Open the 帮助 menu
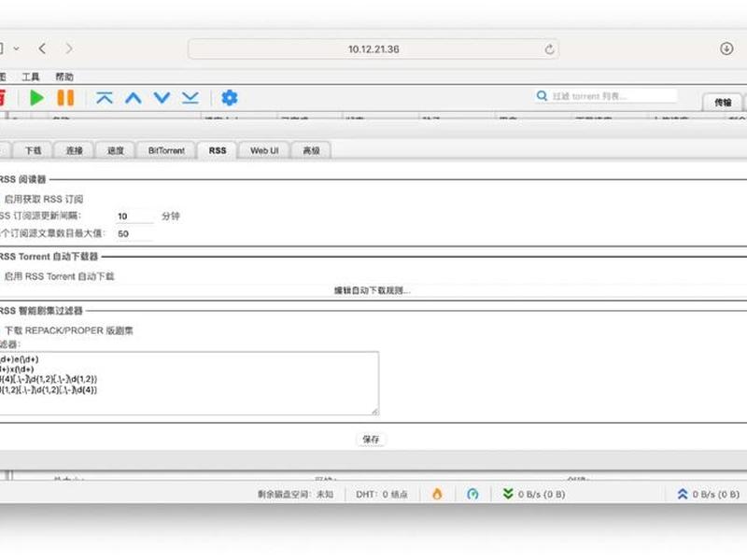747x560 pixels. (64, 77)
